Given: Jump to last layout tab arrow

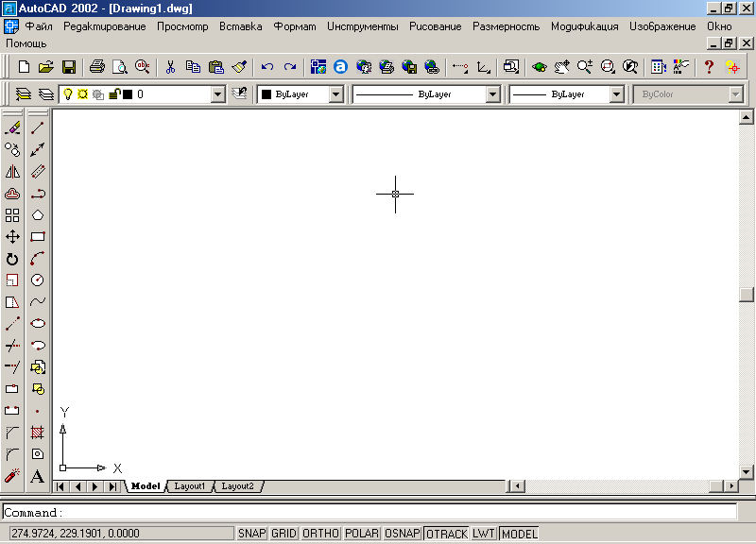Looking at the screenshot, I should 112,486.
